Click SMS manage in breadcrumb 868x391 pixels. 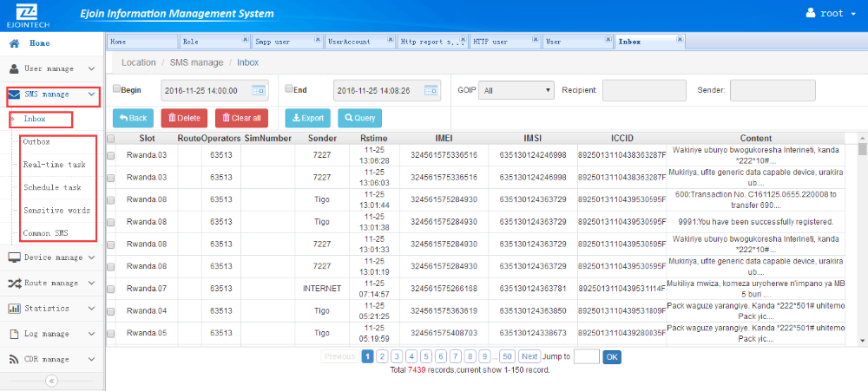coord(196,62)
